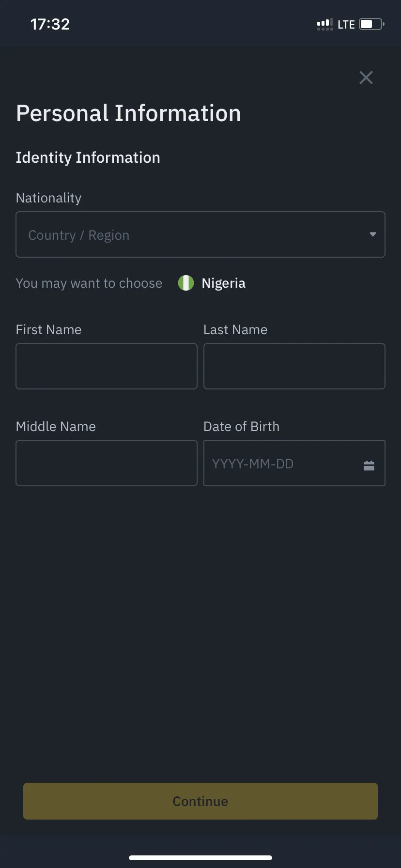Tap the YYYY-MM-DD date field
Viewport: 401px width, 868px height.
click(271, 463)
